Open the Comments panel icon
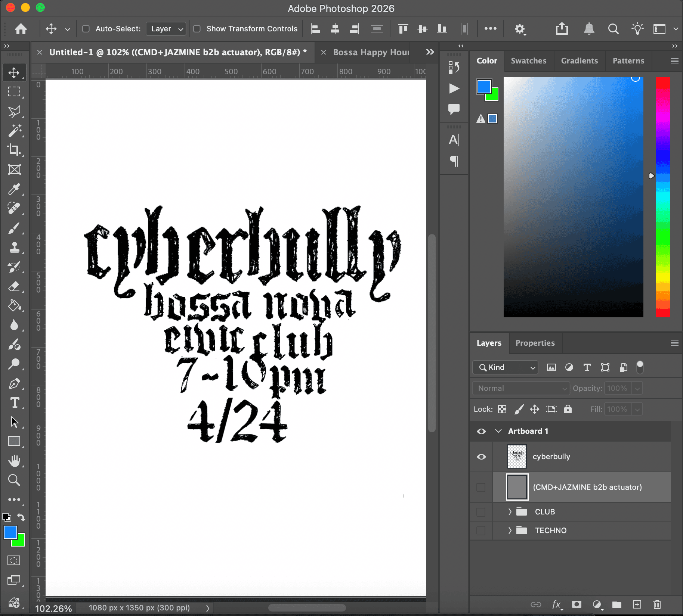The width and height of the screenshot is (683, 616). tap(454, 109)
